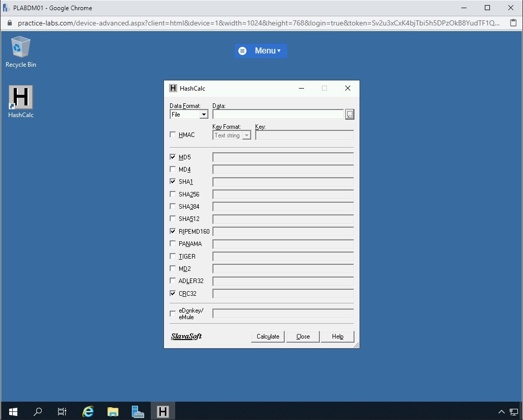The image size is (523, 420).
Task: Disable the CRC32 checkbox
Action: click(x=173, y=293)
